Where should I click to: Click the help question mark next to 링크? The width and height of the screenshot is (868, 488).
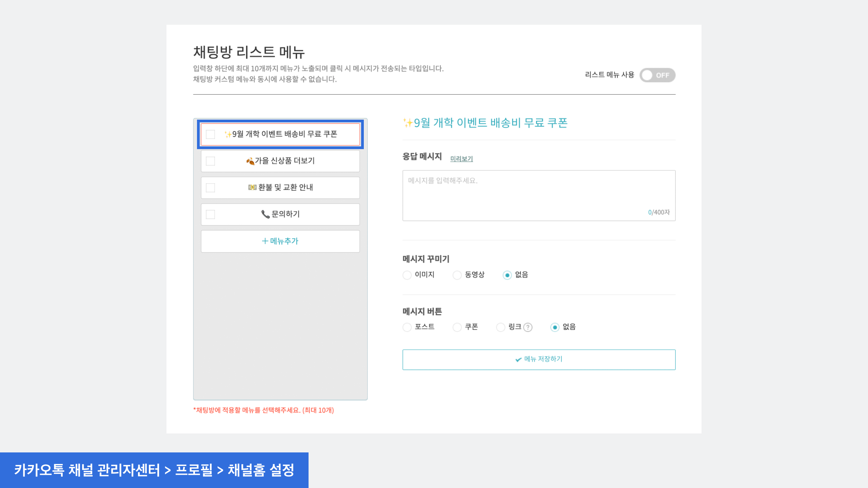click(x=528, y=327)
